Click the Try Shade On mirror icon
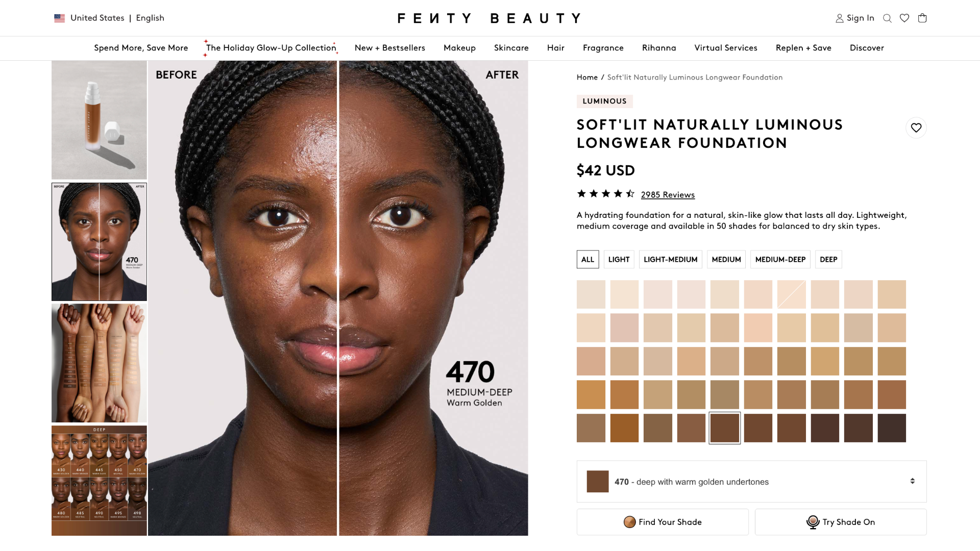 [813, 522]
